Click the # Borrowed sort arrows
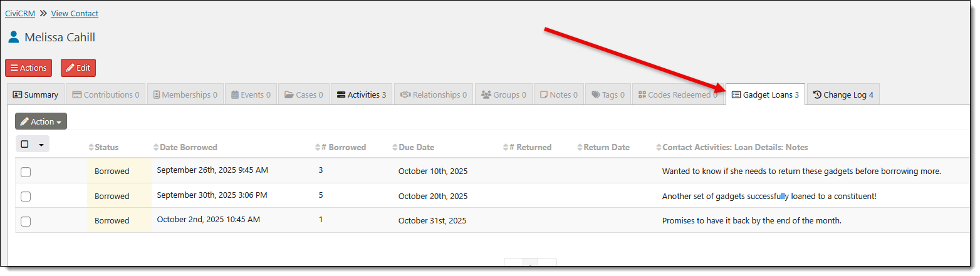The image size is (980, 276). tap(318, 148)
